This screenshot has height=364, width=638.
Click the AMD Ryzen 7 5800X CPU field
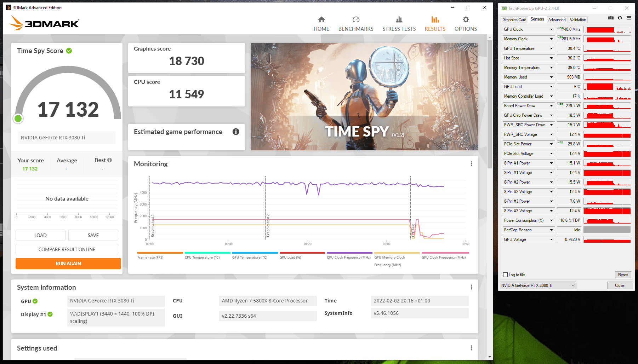tap(268, 301)
